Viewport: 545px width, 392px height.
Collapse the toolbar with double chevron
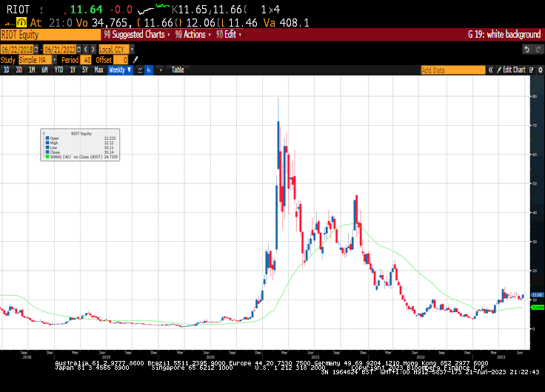[x=490, y=70]
